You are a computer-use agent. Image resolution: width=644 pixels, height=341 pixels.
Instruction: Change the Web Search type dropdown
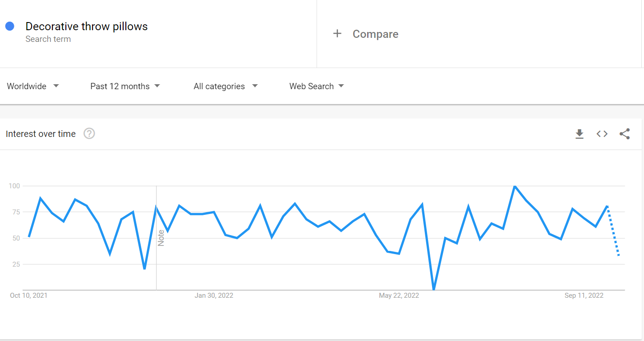click(x=317, y=86)
